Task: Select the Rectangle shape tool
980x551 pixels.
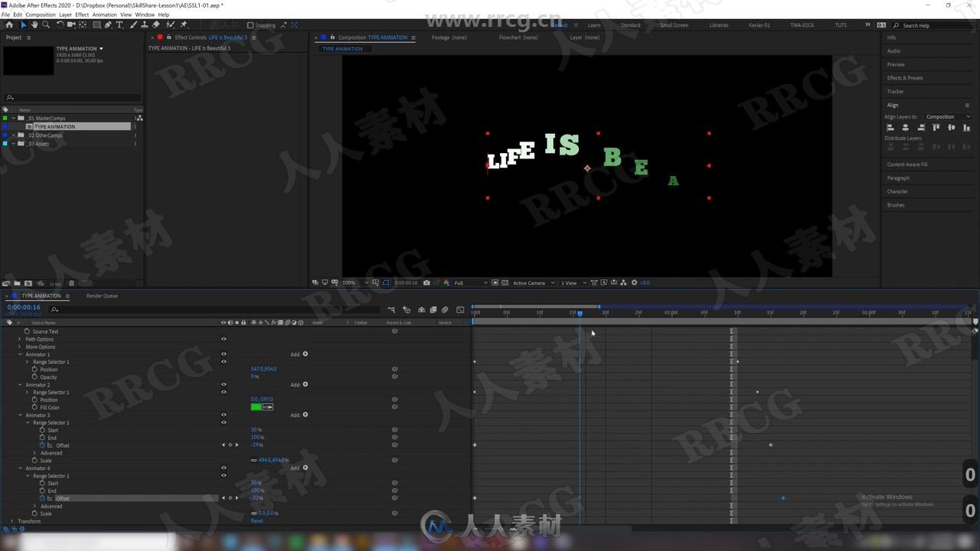Action: pyautogui.click(x=96, y=24)
